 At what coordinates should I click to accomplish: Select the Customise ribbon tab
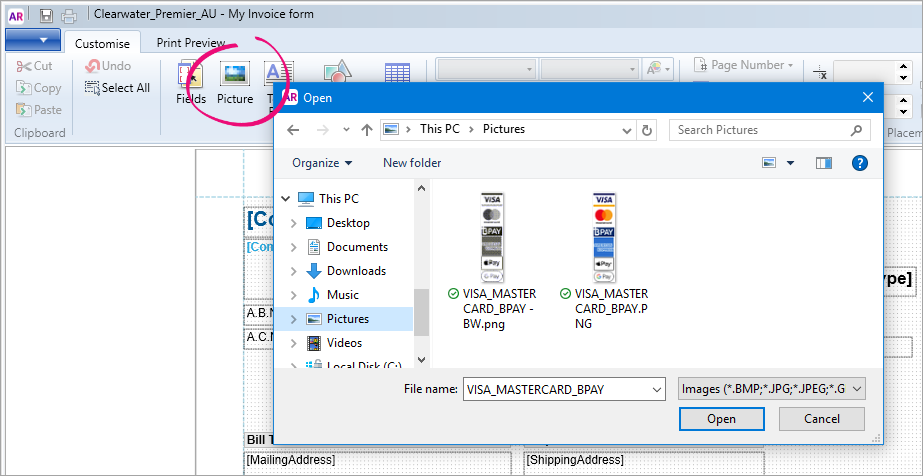pos(102,43)
